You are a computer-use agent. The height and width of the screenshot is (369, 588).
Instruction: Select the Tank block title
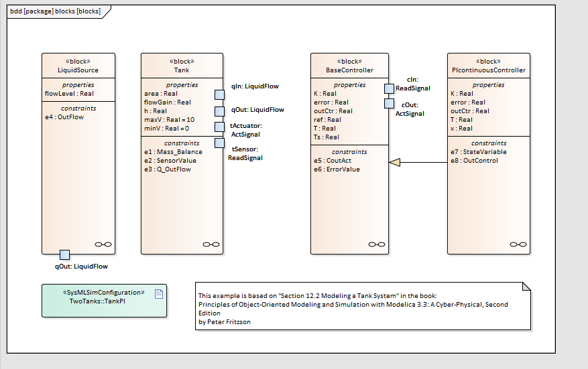tap(182, 70)
